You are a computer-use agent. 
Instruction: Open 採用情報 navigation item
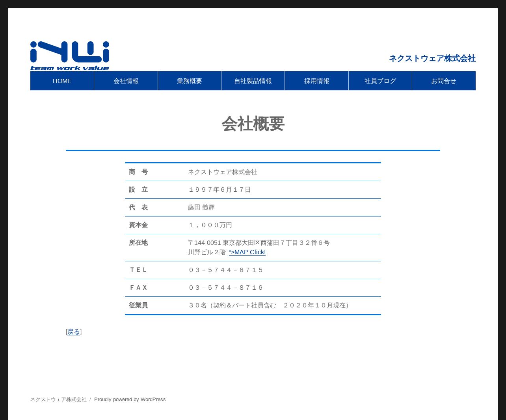pyautogui.click(x=317, y=81)
